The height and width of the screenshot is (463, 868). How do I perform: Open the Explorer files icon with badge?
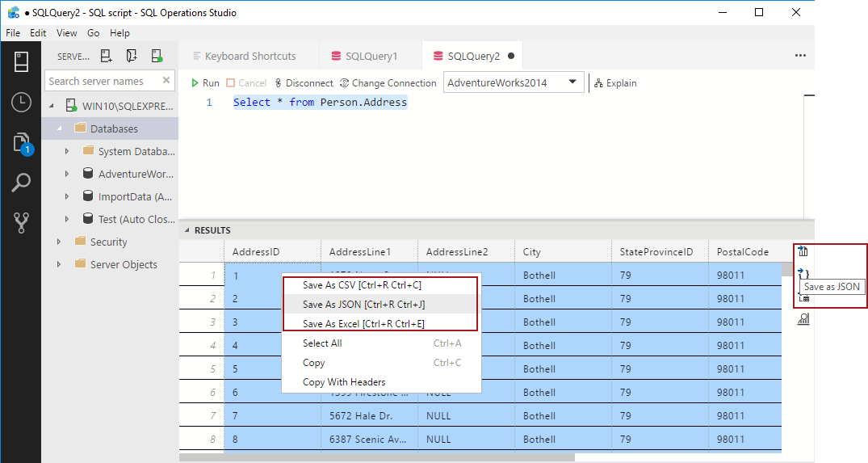tap(21, 143)
